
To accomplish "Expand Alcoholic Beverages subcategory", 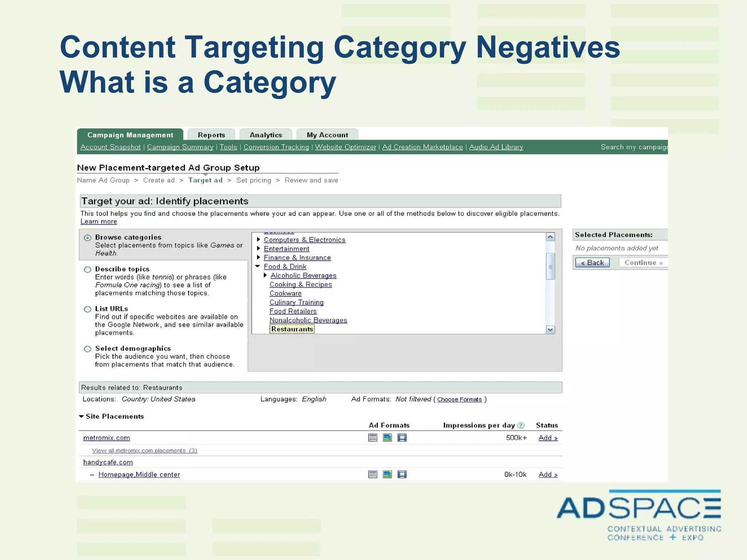I will (265, 275).
